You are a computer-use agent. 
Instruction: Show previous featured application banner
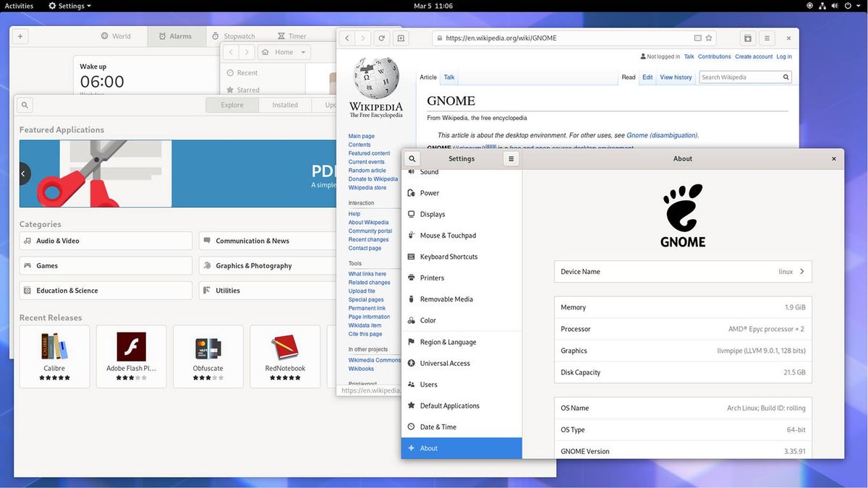click(x=24, y=174)
